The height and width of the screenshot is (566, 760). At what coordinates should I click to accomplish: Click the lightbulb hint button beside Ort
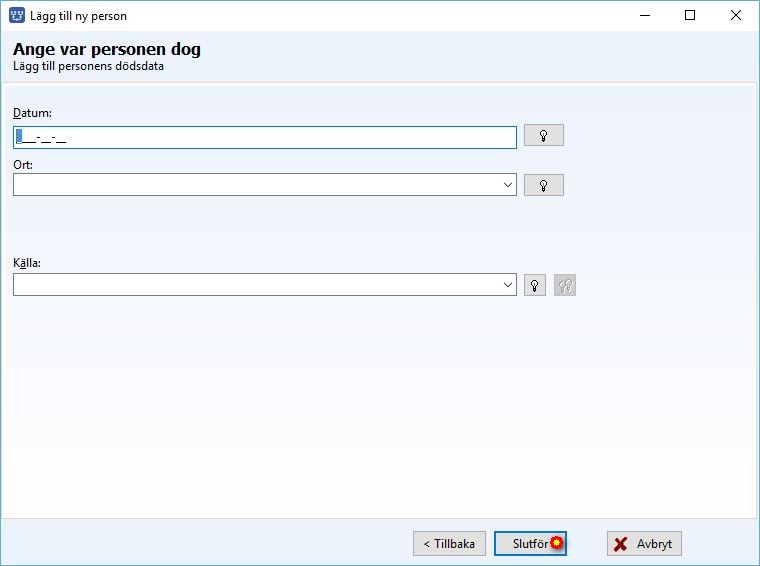click(543, 185)
